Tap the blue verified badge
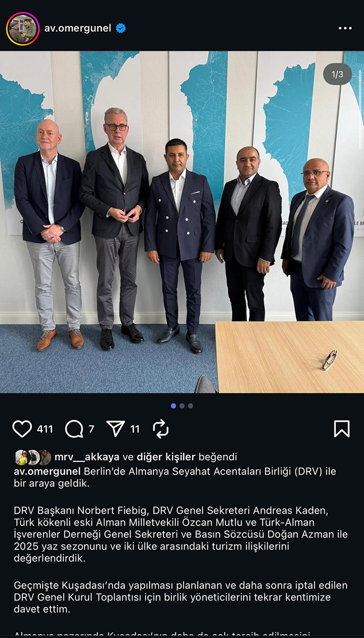 [x=121, y=28]
